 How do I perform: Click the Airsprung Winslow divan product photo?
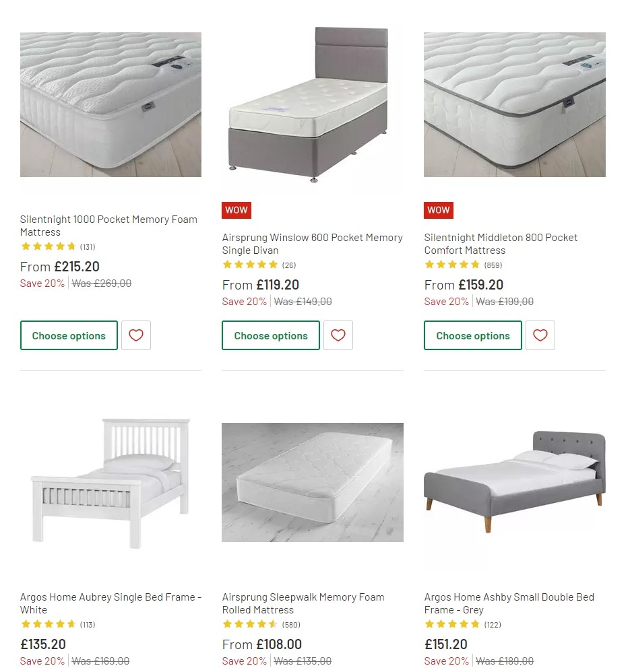[312, 108]
